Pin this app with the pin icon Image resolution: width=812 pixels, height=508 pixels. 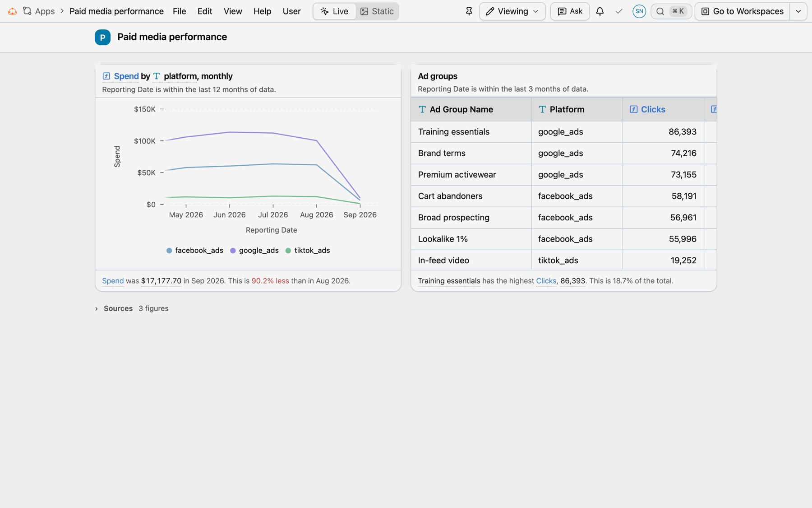(x=469, y=11)
